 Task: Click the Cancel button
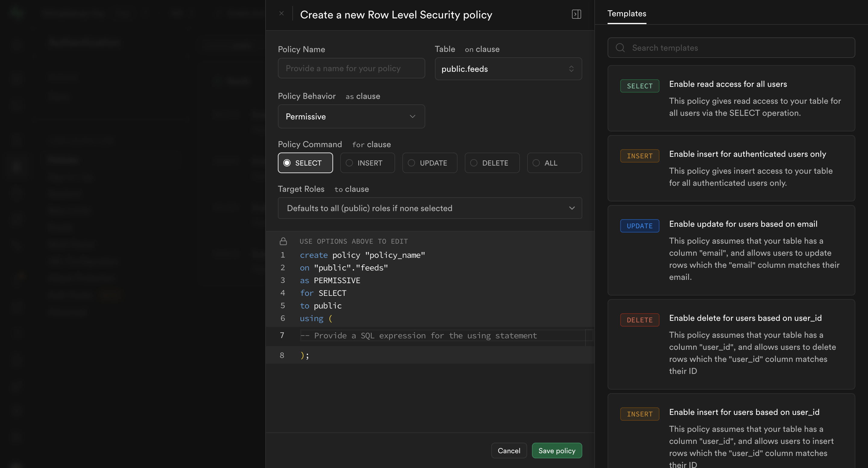click(509, 451)
